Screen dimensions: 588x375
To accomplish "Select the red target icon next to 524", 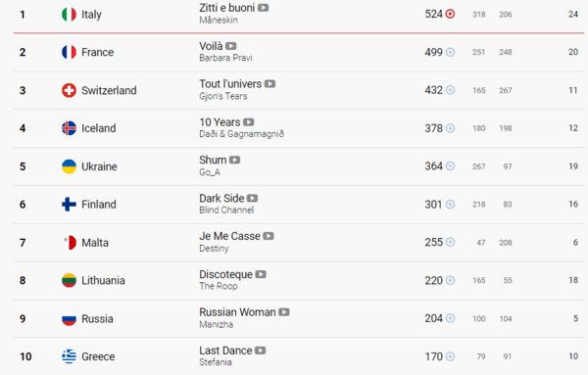I will tap(450, 15).
